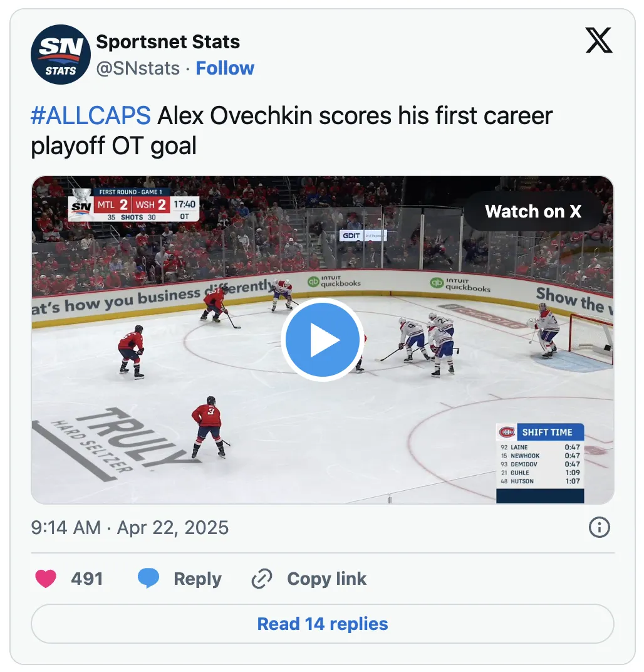Open the tweet info icon
Image resolution: width=644 pixels, height=672 pixels.
pos(599,527)
